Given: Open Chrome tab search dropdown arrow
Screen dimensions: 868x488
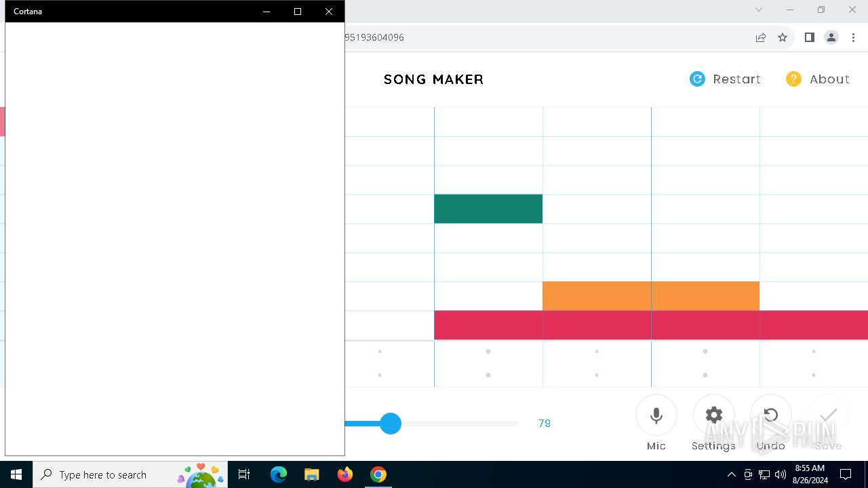Looking at the screenshot, I should pyautogui.click(x=759, y=10).
